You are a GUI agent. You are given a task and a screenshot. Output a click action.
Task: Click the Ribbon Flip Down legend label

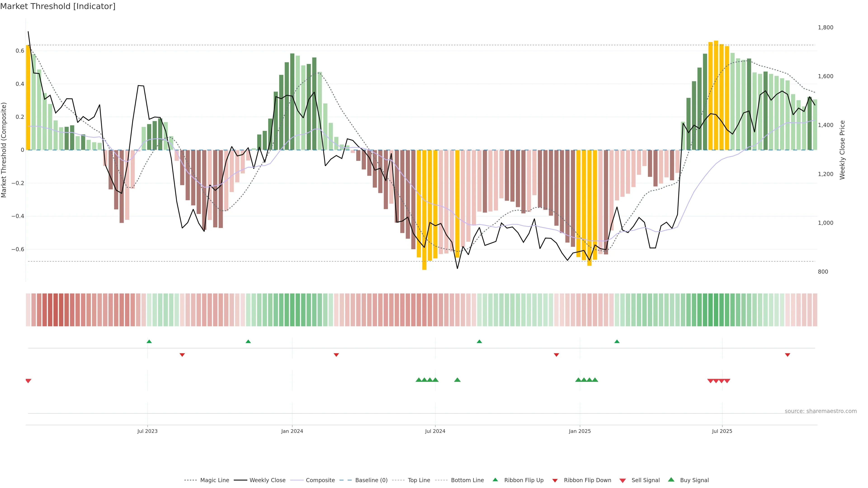(x=587, y=480)
